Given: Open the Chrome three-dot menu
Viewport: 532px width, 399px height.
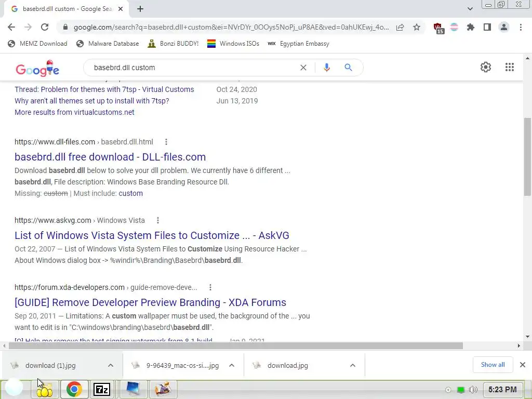Looking at the screenshot, I should [521, 27].
